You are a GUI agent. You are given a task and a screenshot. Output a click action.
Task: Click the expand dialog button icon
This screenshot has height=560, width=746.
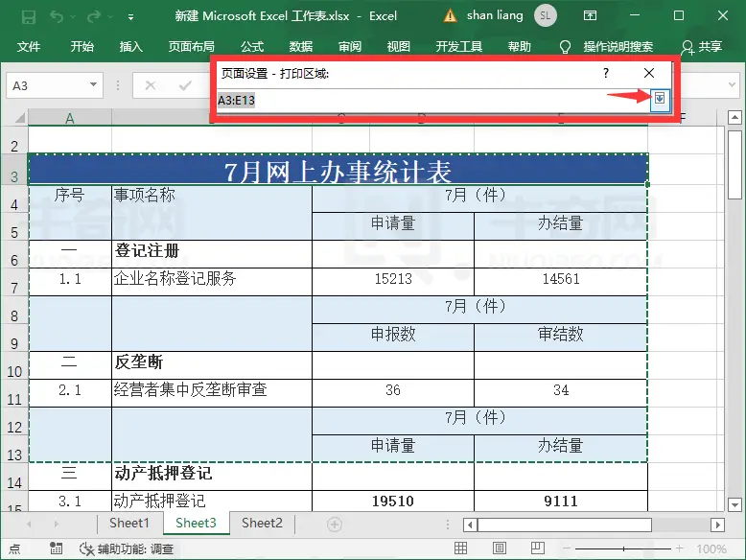tap(660, 99)
